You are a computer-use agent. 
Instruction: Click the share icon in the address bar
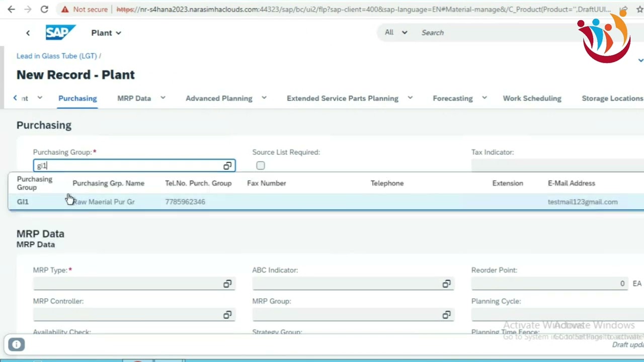pyautogui.click(x=623, y=9)
